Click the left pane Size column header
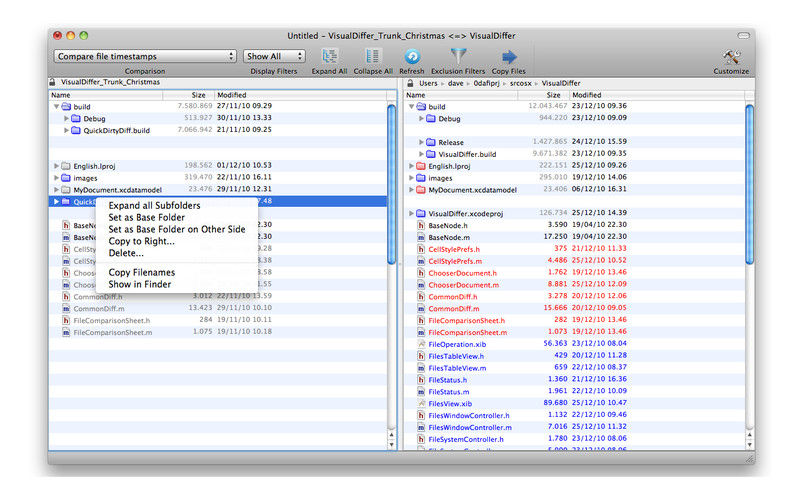 point(188,95)
